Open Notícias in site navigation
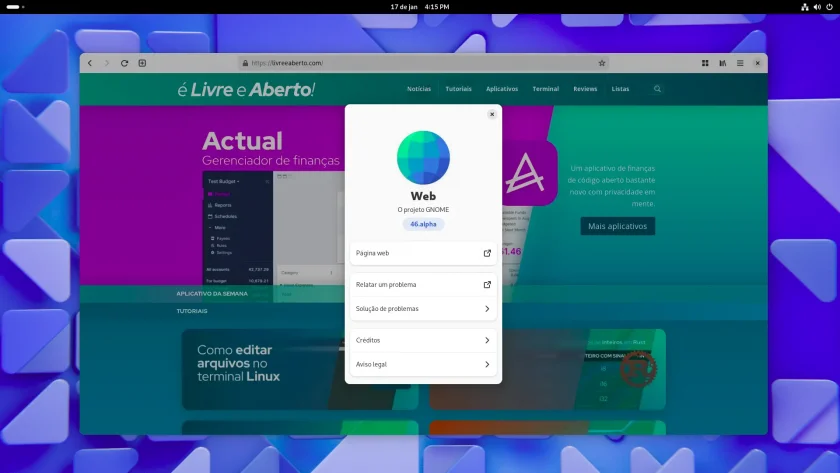840x473 pixels. pos(419,89)
